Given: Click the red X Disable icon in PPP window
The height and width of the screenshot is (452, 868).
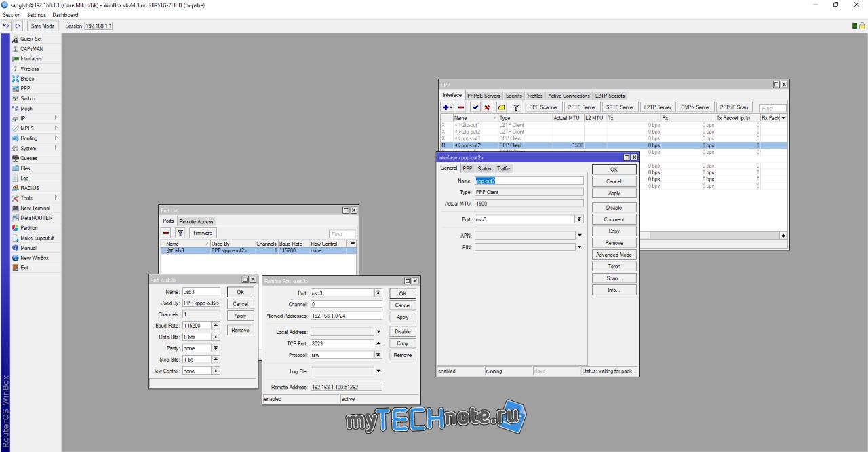Looking at the screenshot, I should [488, 107].
